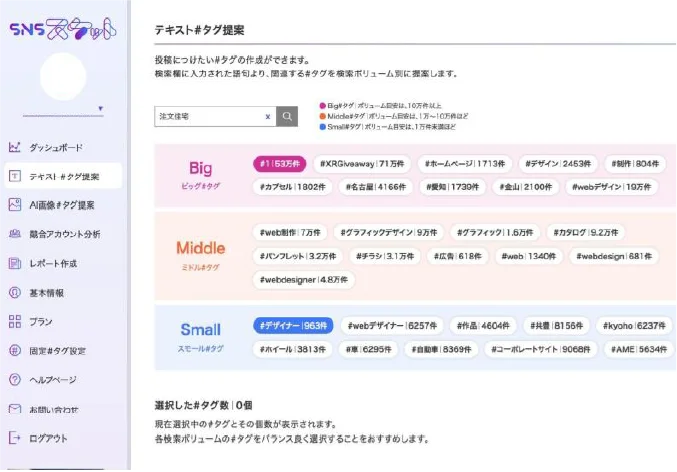Click the SNS logo at top of sidebar
Viewport: 677px width, 472px height.
tap(63, 29)
